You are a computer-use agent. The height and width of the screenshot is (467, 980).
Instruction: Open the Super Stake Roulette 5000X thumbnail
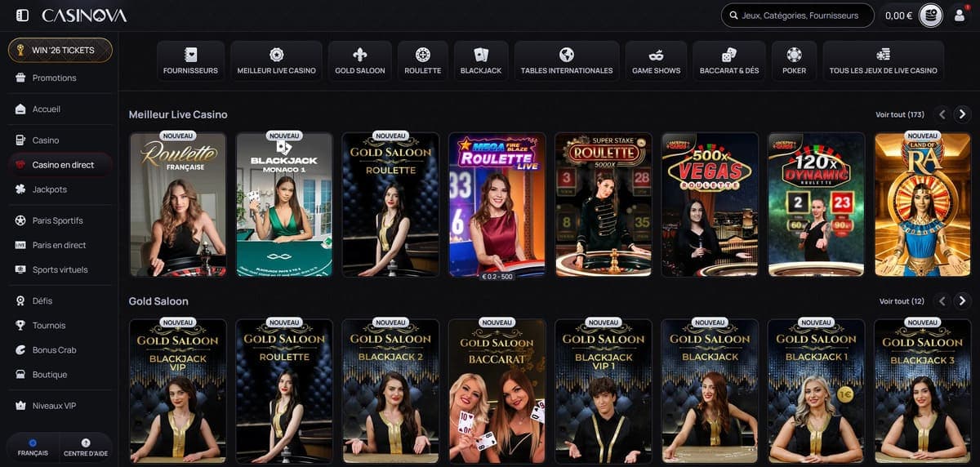coord(604,205)
